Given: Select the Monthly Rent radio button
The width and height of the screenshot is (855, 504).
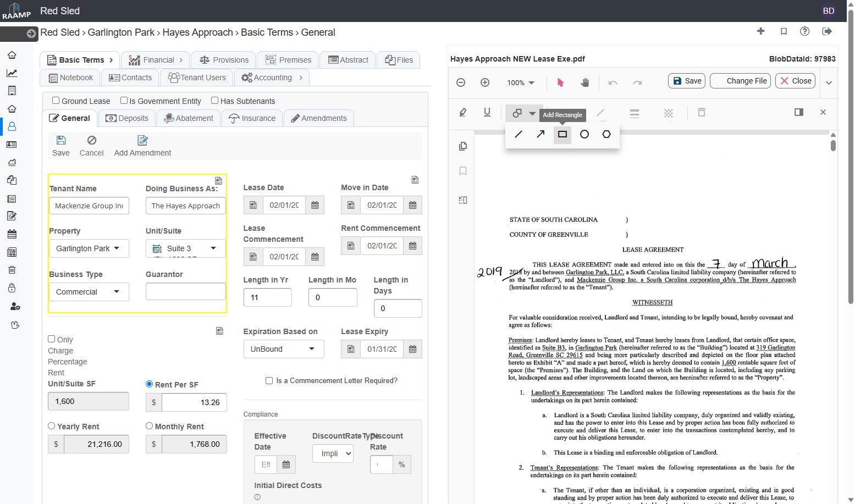Looking at the screenshot, I should click(x=149, y=426).
